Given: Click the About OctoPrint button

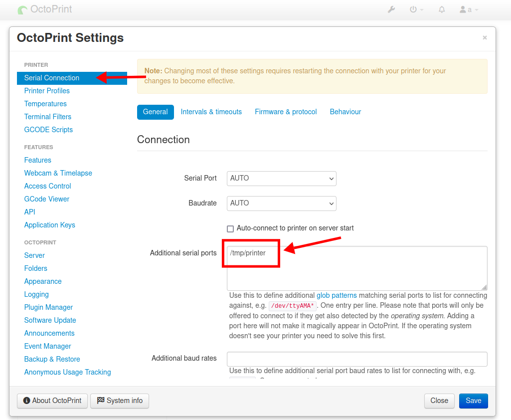Looking at the screenshot, I should coord(52,401).
